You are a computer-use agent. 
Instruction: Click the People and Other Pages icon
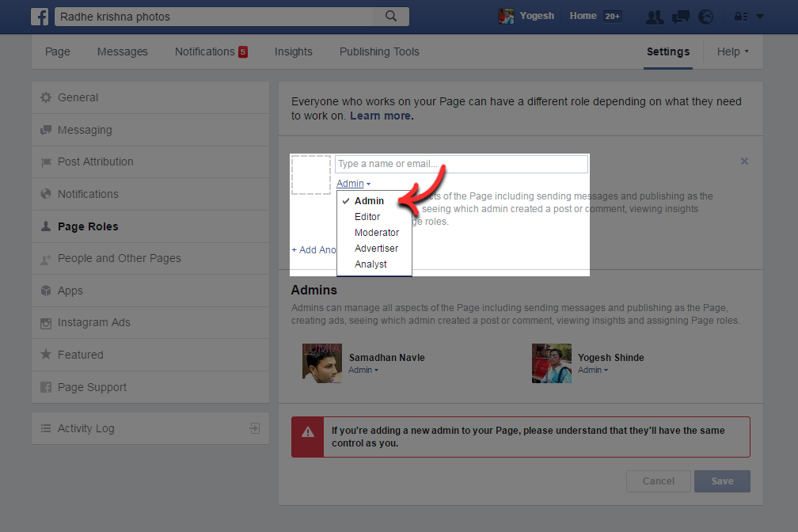[46, 259]
